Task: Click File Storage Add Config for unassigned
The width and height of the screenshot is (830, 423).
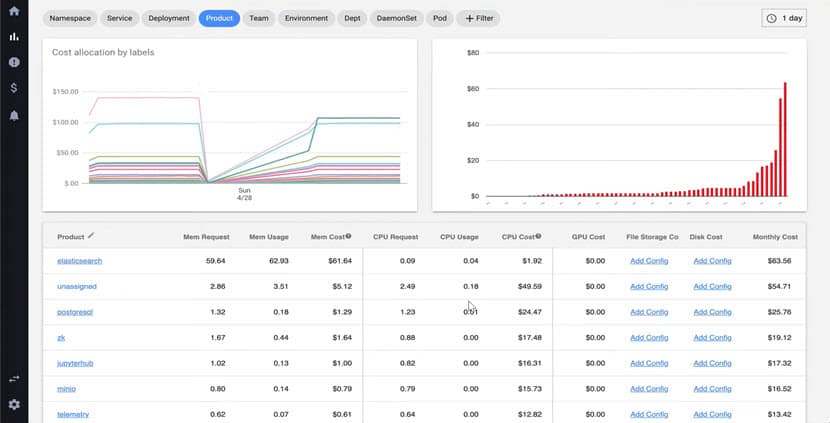Action: 649,286
